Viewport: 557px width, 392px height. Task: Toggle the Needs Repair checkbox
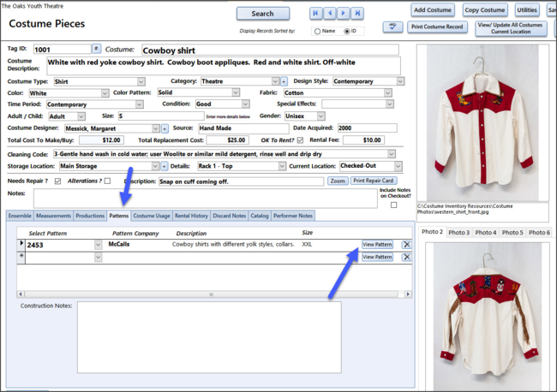(57, 181)
